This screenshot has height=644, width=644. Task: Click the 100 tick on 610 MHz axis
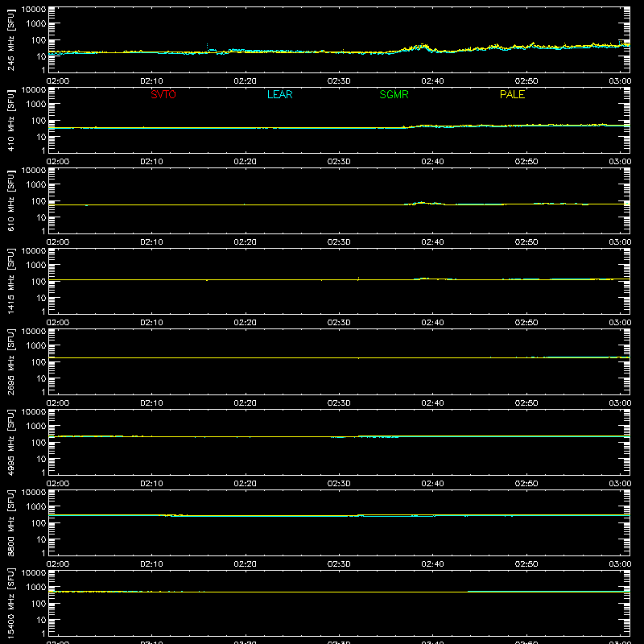(x=39, y=201)
